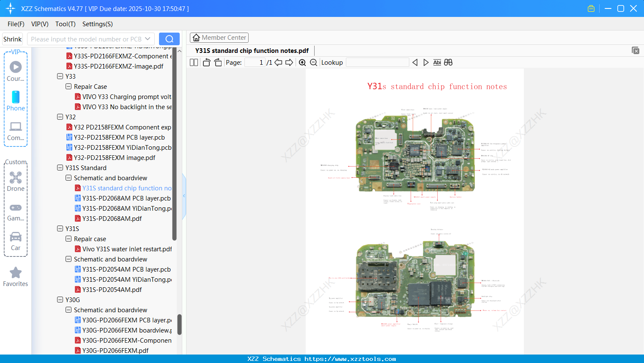Select the Y31S standard chip function notes tab
Viewport: 644px width, 363px height.
click(252, 50)
